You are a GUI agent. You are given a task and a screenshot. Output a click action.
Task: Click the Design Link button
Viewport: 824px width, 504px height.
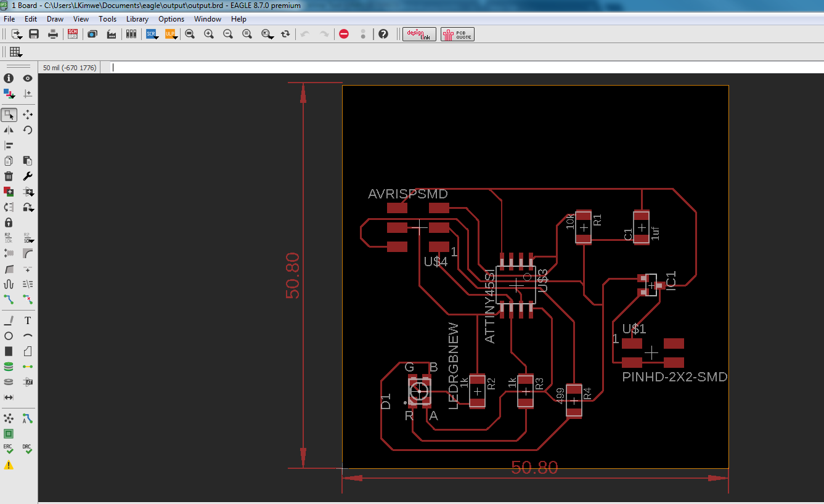[419, 34]
